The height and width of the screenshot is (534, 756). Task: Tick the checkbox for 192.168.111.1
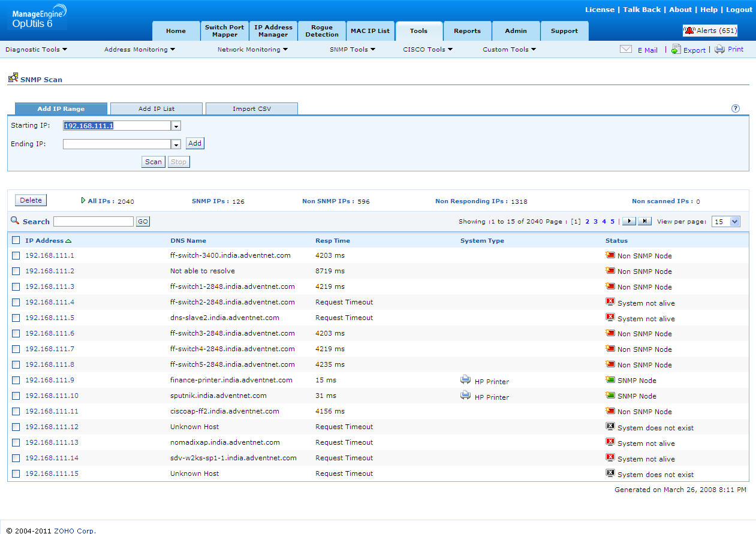click(x=16, y=256)
